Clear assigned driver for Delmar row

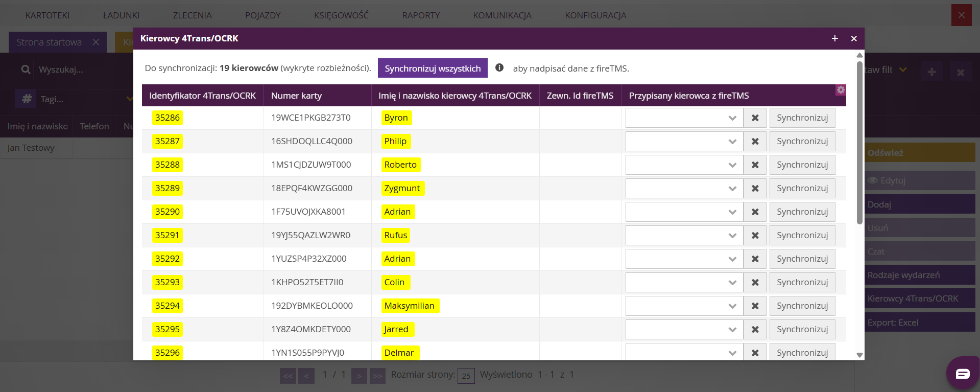(x=755, y=353)
